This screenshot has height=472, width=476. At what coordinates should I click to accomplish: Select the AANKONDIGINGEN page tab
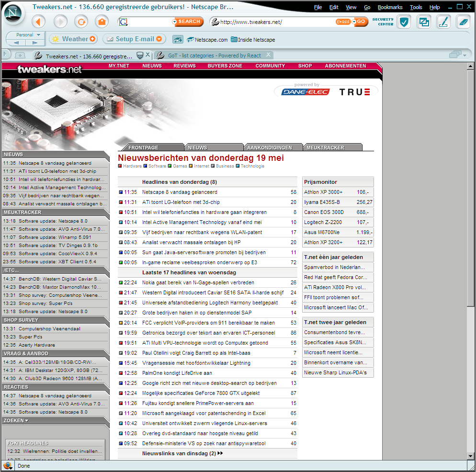(273, 147)
